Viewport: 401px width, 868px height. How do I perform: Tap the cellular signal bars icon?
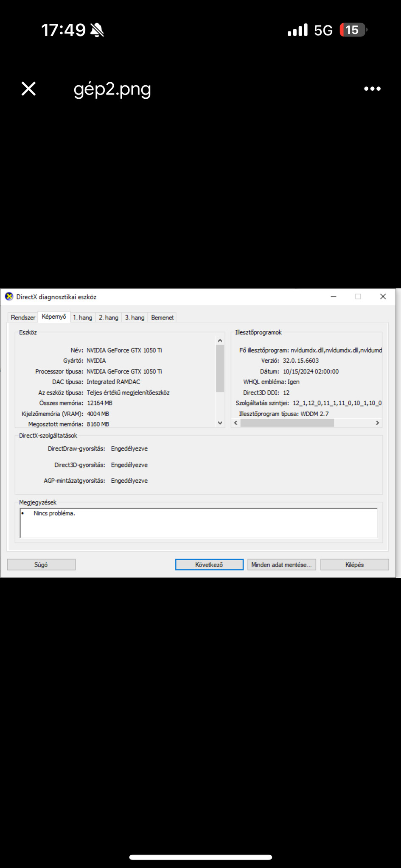click(x=297, y=30)
